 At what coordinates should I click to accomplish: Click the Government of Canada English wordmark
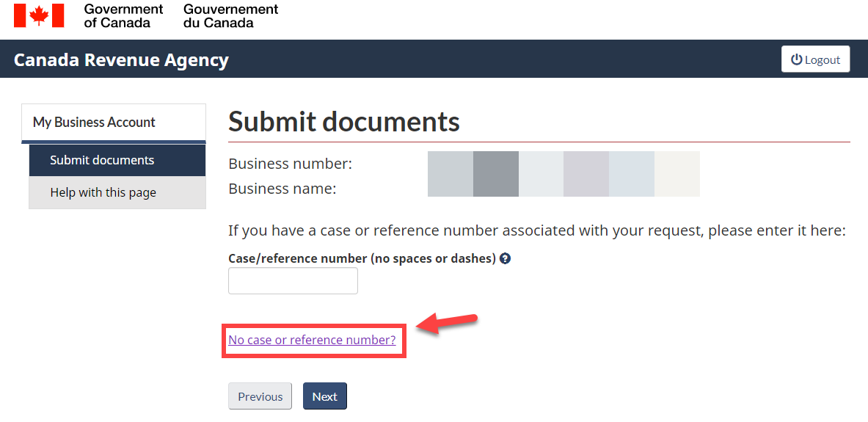click(x=123, y=16)
